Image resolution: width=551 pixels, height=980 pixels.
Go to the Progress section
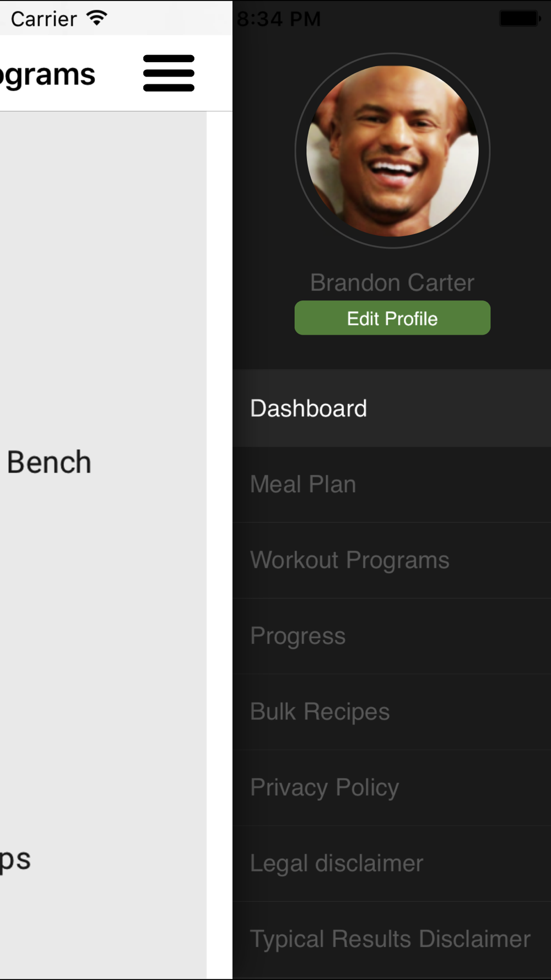pyautogui.click(x=392, y=637)
